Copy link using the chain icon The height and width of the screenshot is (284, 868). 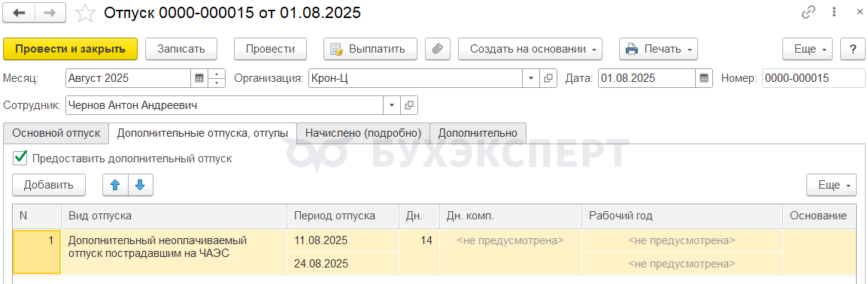pos(809,13)
